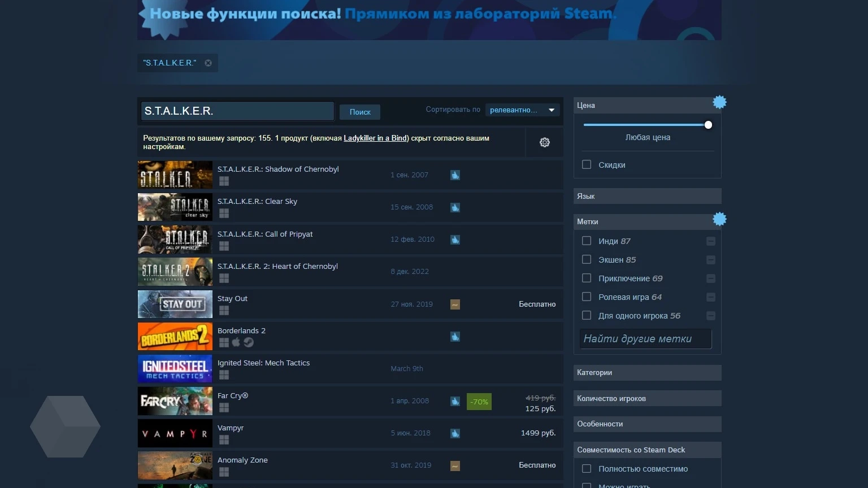The image size is (868, 488).
Task: Click the Бесплатно label for Stay Out
Action: 537,304
